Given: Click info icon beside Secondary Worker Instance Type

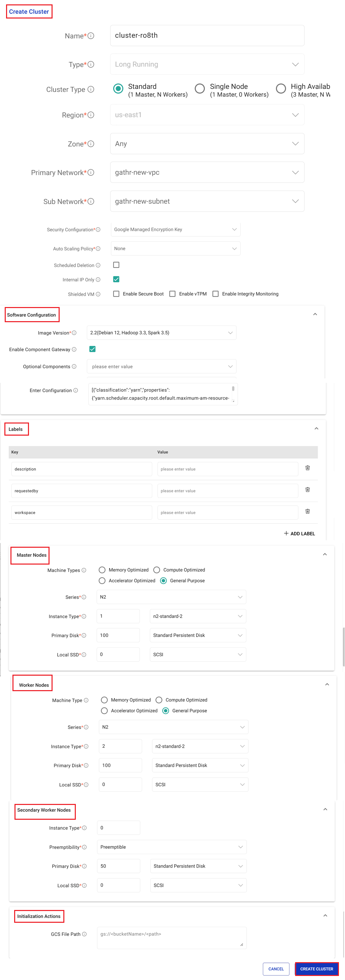Looking at the screenshot, I should pyautogui.click(x=85, y=828).
